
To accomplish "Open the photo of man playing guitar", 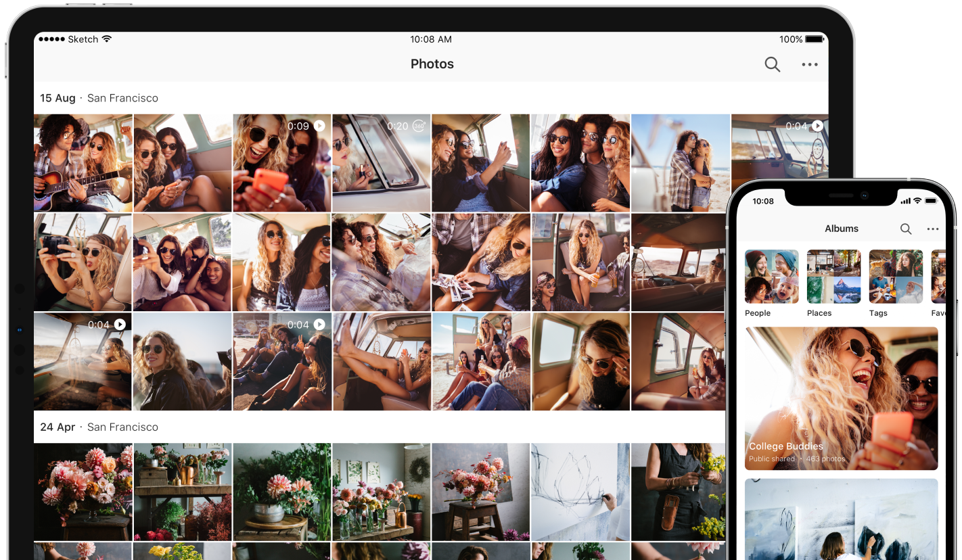I will pyautogui.click(x=83, y=163).
